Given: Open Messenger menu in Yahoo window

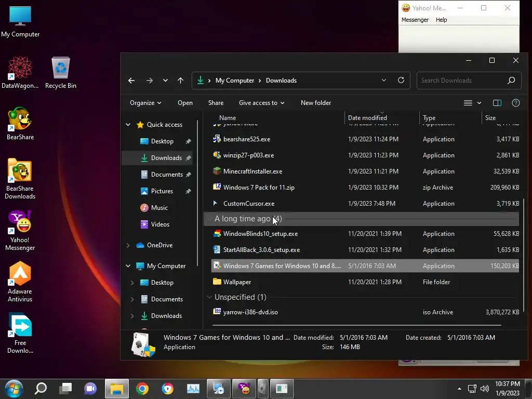Looking at the screenshot, I should [415, 20].
